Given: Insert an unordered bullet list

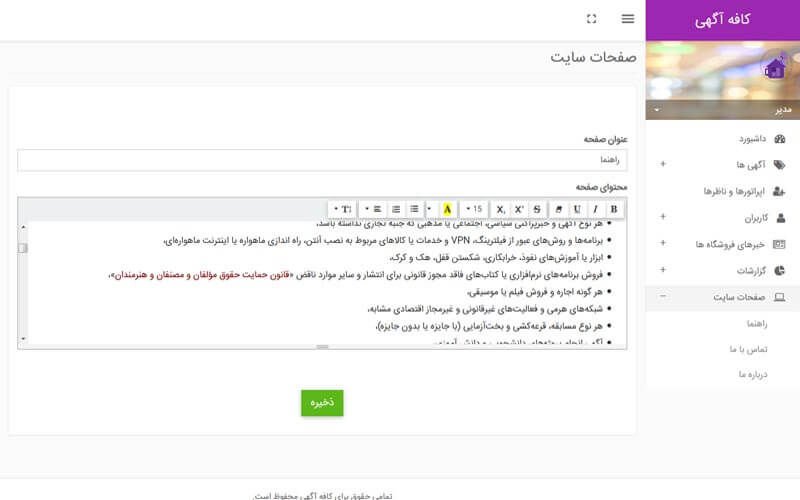Looking at the screenshot, I should (414, 209).
